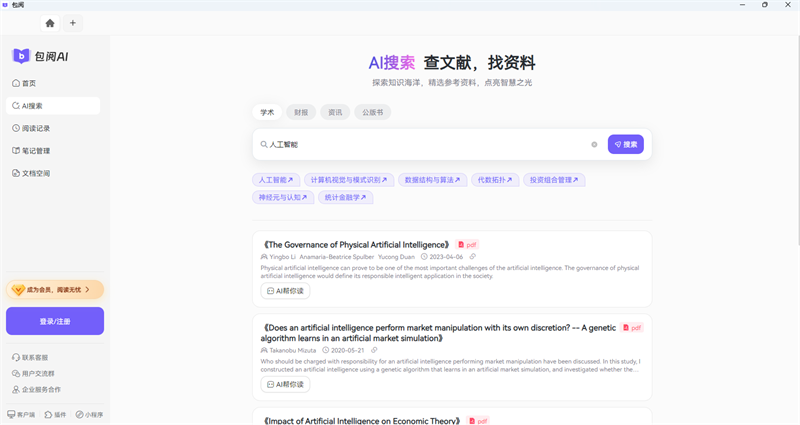
Task: Click the 成为会员 membership banner
Action: 55,289
